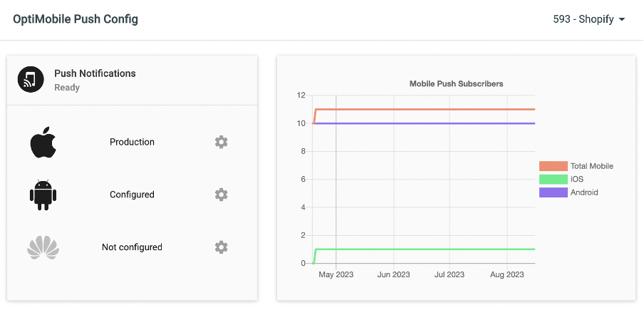Click the Apple logo icon
This screenshot has width=644, height=315.
pyautogui.click(x=43, y=142)
